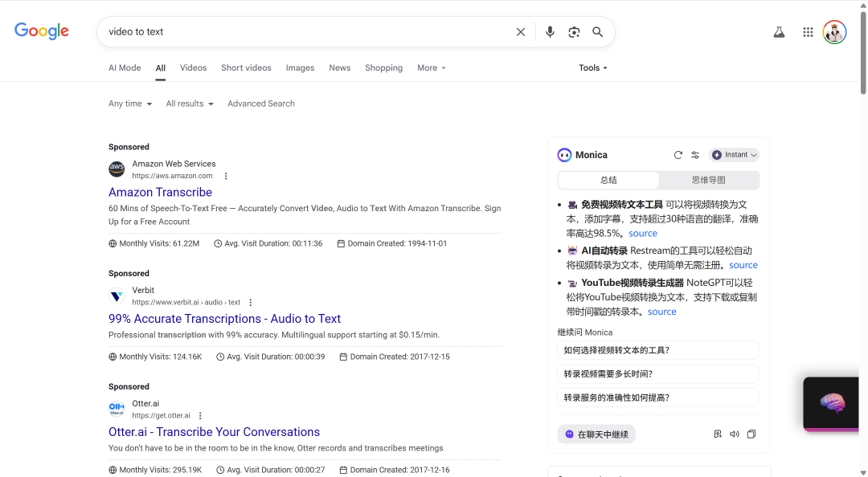Open the Amazon Transcribe result link
The image size is (868, 477).
[160, 192]
